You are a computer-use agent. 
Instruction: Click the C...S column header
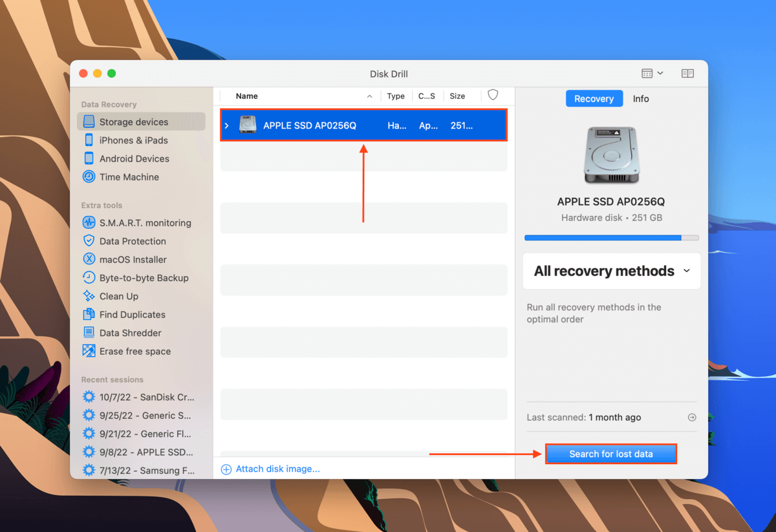(x=427, y=96)
